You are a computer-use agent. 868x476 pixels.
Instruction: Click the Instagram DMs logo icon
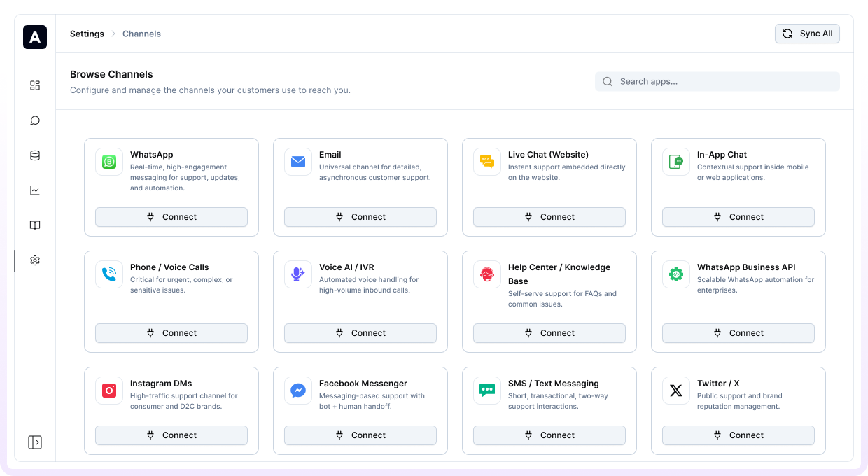(x=109, y=391)
